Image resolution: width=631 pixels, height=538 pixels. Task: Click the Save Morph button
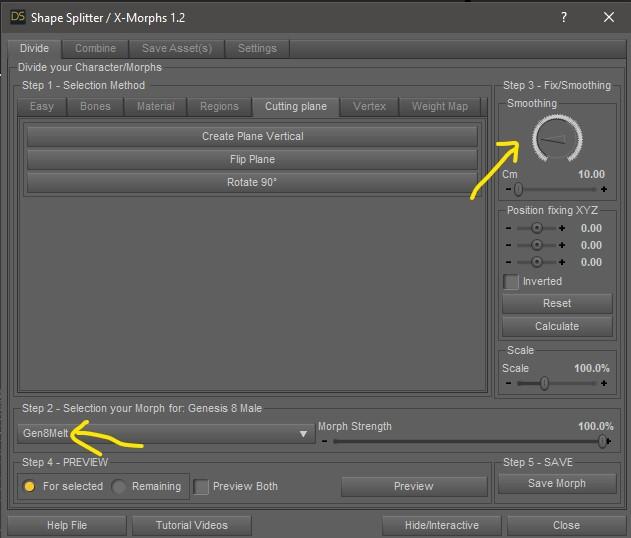point(557,483)
